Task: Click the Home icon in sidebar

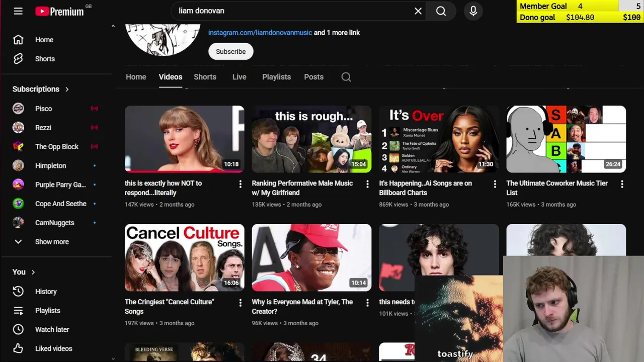Action: pos(18,40)
